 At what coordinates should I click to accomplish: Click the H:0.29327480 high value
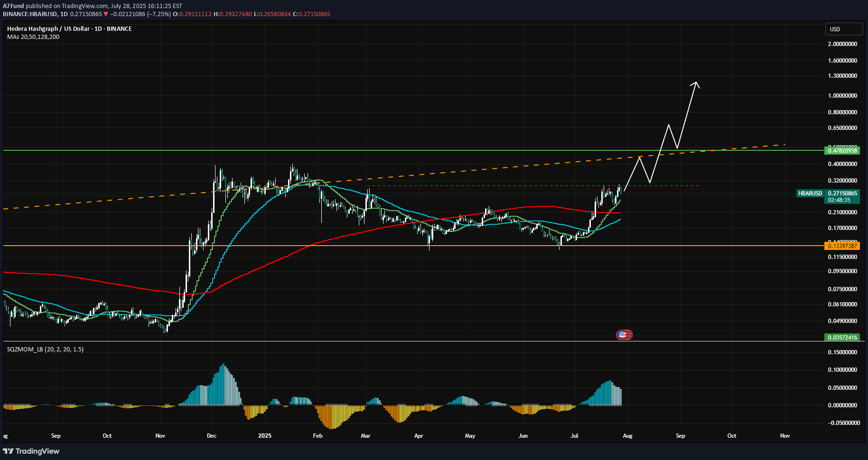click(x=233, y=14)
